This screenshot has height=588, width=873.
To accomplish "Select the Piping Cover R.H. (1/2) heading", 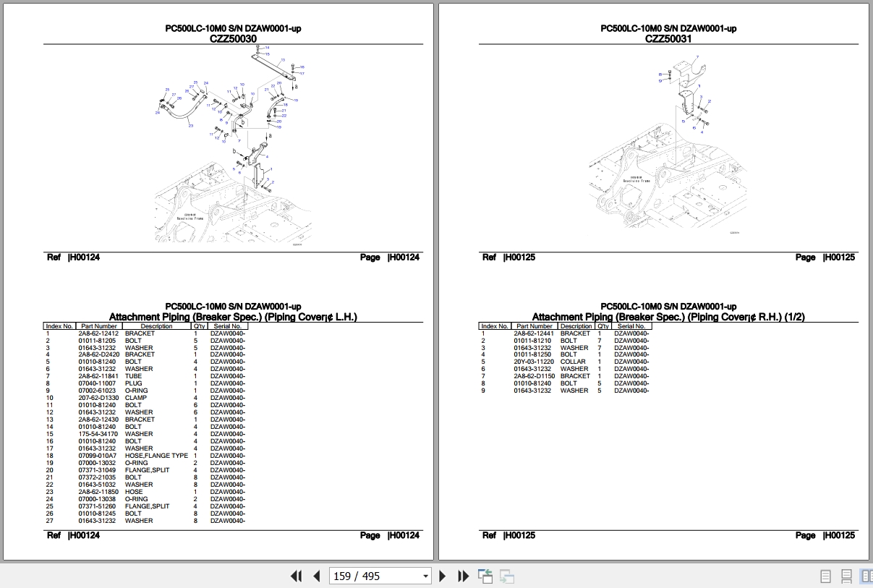I will (668, 317).
